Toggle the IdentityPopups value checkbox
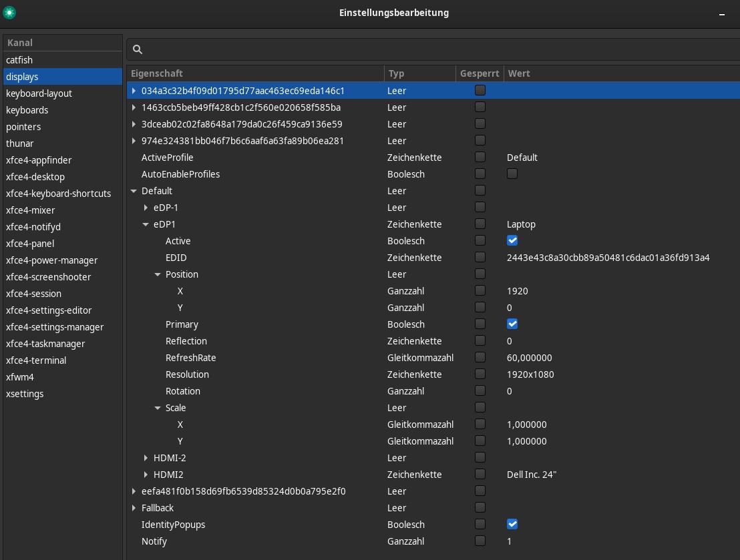This screenshot has width=740, height=560. tap(512, 524)
